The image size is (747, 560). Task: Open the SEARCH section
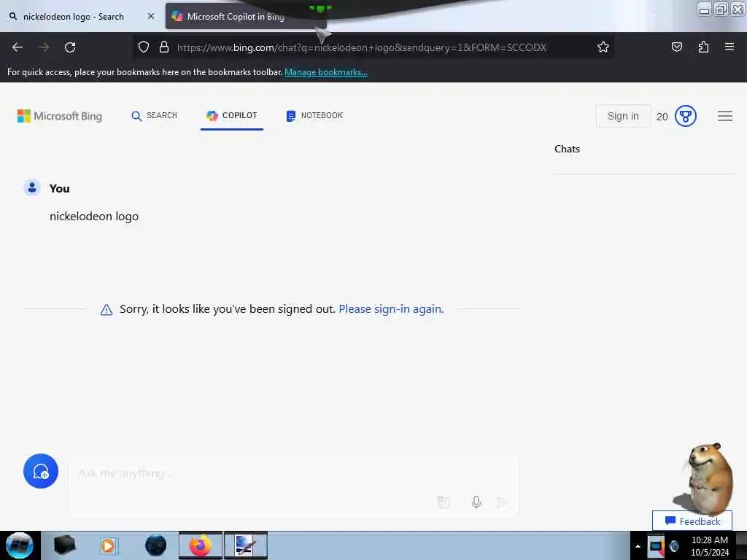[154, 116]
